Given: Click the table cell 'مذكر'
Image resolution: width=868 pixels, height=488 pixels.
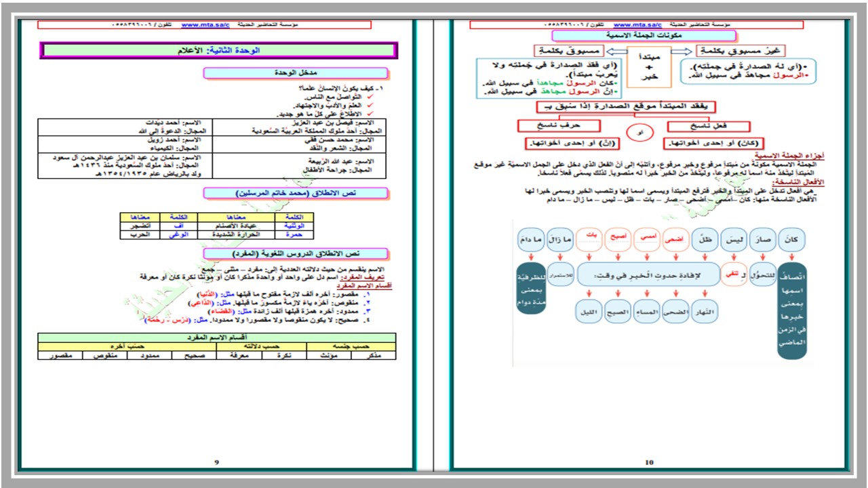Looking at the screenshot, I should (374, 354).
